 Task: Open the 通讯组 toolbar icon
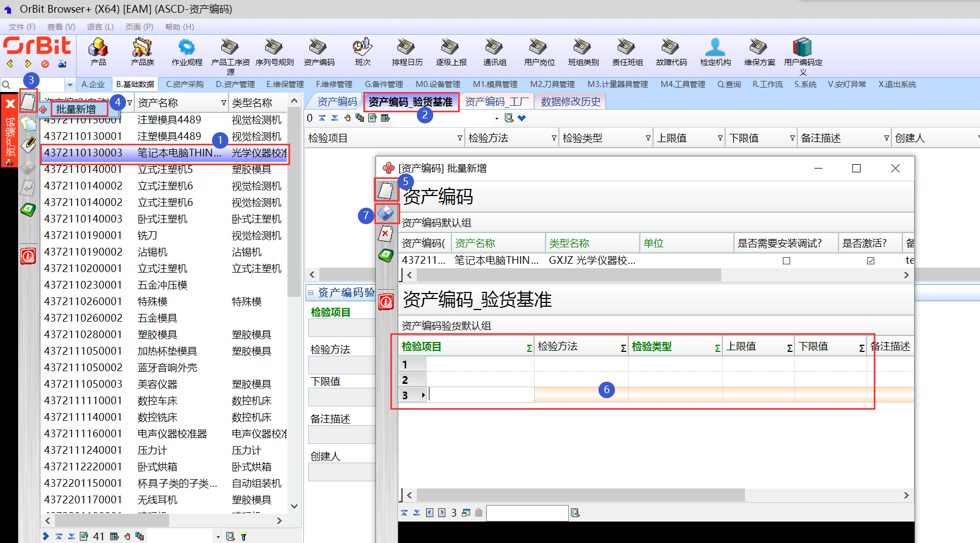(494, 47)
